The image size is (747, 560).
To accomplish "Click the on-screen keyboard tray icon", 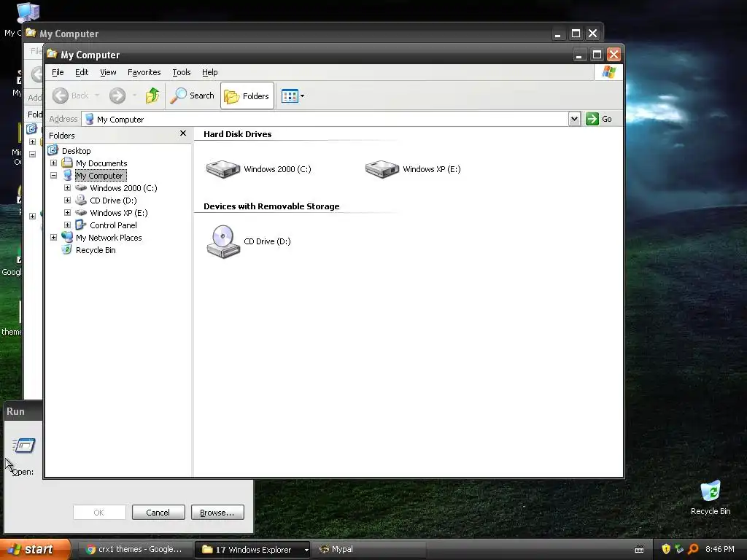I will (639, 550).
